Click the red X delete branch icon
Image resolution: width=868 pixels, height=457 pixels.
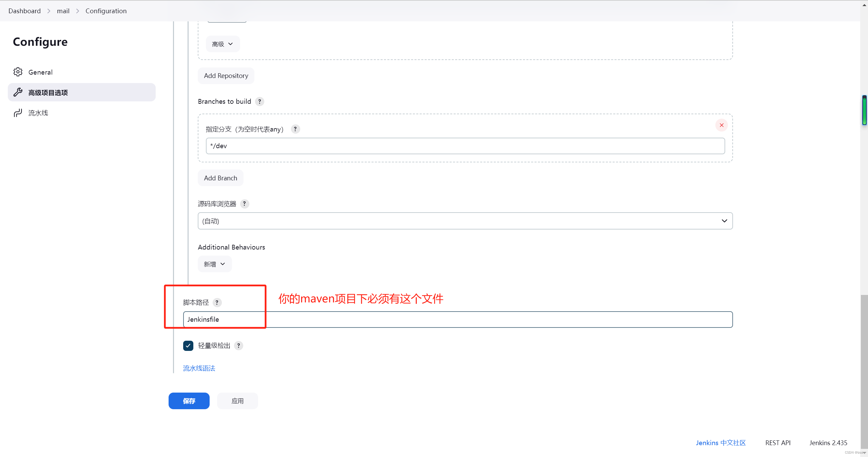click(721, 125)
